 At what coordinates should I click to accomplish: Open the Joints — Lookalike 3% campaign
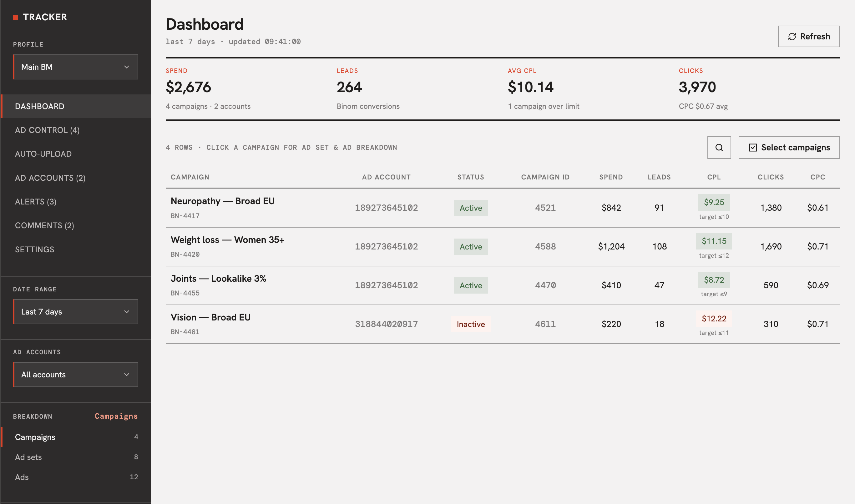[x=218, y=279]
